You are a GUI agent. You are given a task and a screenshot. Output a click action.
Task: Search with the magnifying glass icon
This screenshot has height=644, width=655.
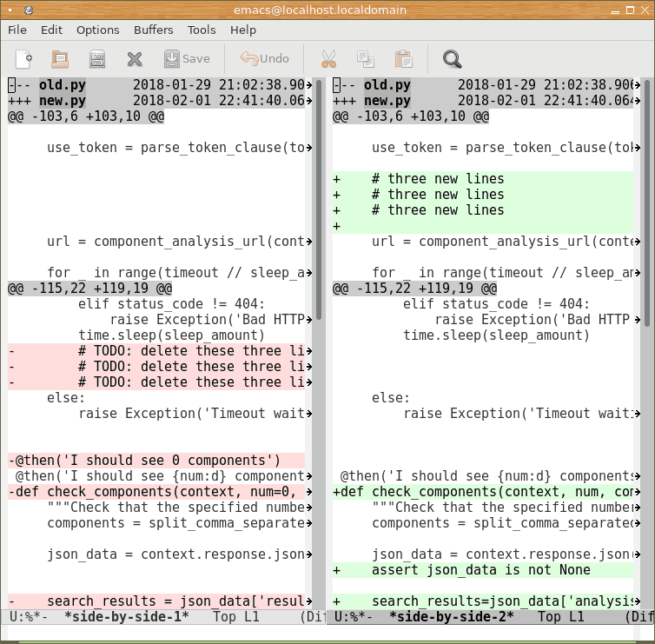(x=452, y=59)
